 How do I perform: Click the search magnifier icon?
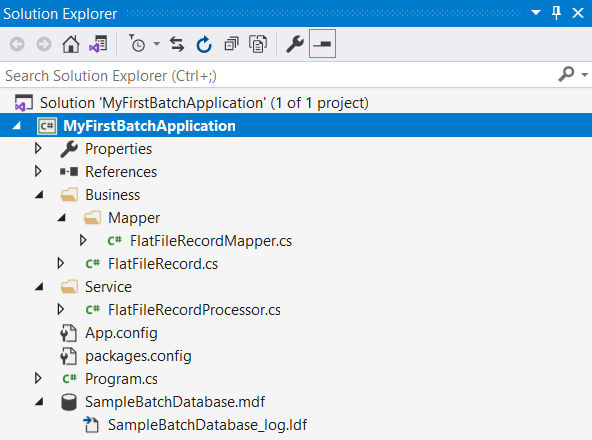coord(566,74)
